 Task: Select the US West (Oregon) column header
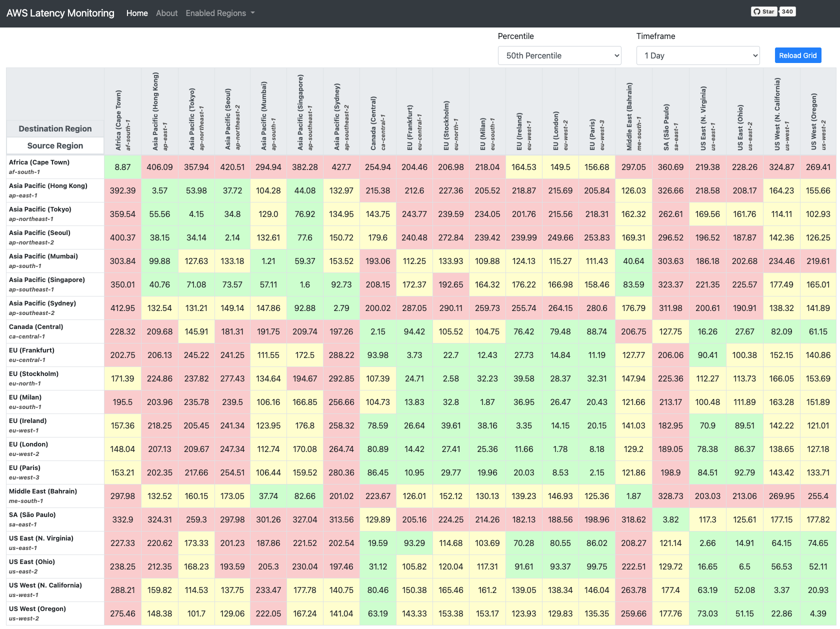coord(818,111)
